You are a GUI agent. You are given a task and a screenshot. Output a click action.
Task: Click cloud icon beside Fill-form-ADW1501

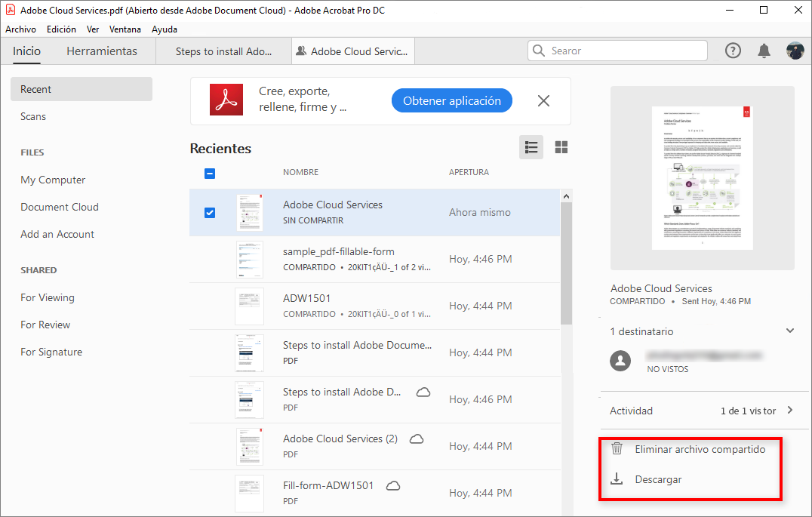point(394,486)
